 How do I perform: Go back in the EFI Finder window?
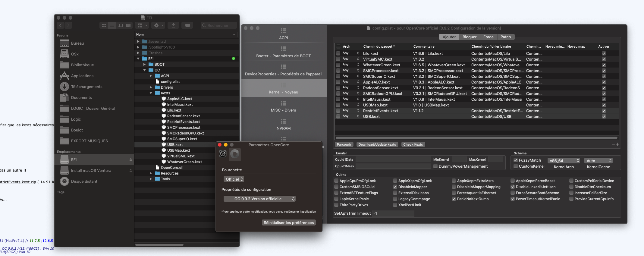[x=61, y=25]
